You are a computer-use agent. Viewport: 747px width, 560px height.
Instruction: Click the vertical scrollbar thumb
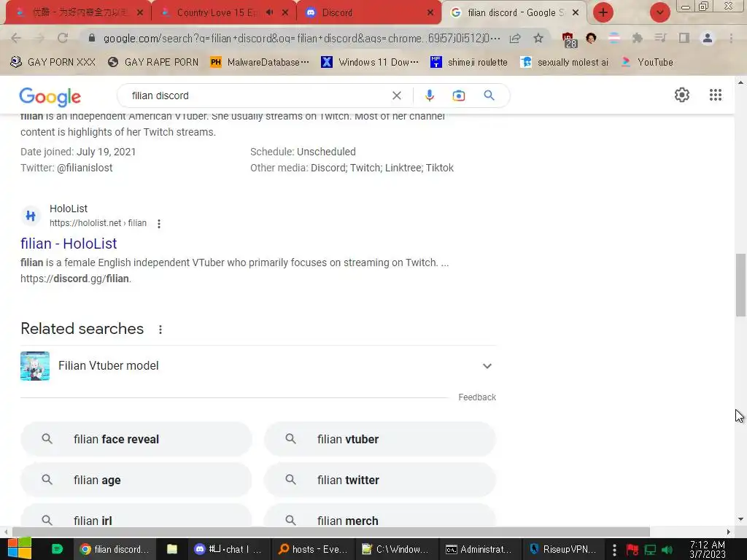click(x=740, y=285)
